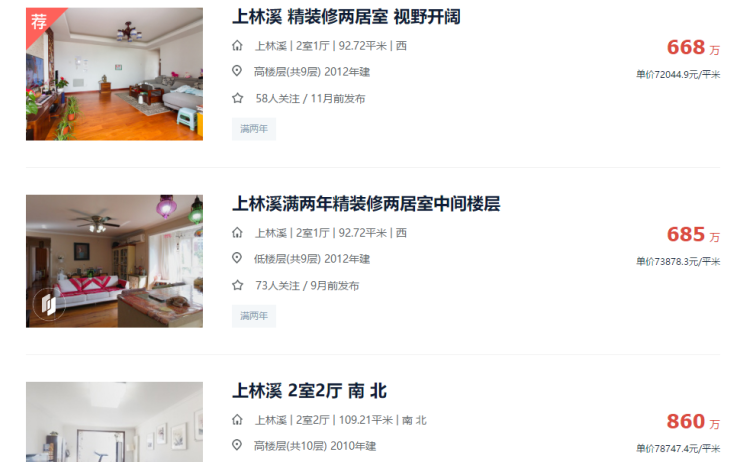
Task: Click location pin beside 低楼层(共9层) 2012年建
Action: (237, 258)
